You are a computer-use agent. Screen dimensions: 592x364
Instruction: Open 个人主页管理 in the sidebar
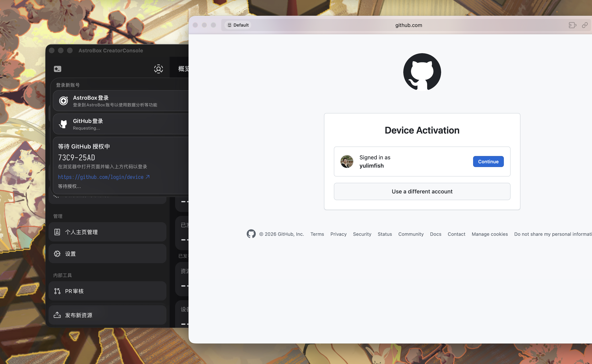tap(107, 232)
